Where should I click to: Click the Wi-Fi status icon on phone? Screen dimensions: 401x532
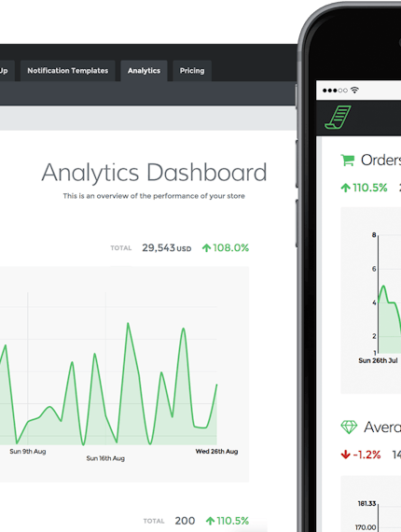coord(354,90)
